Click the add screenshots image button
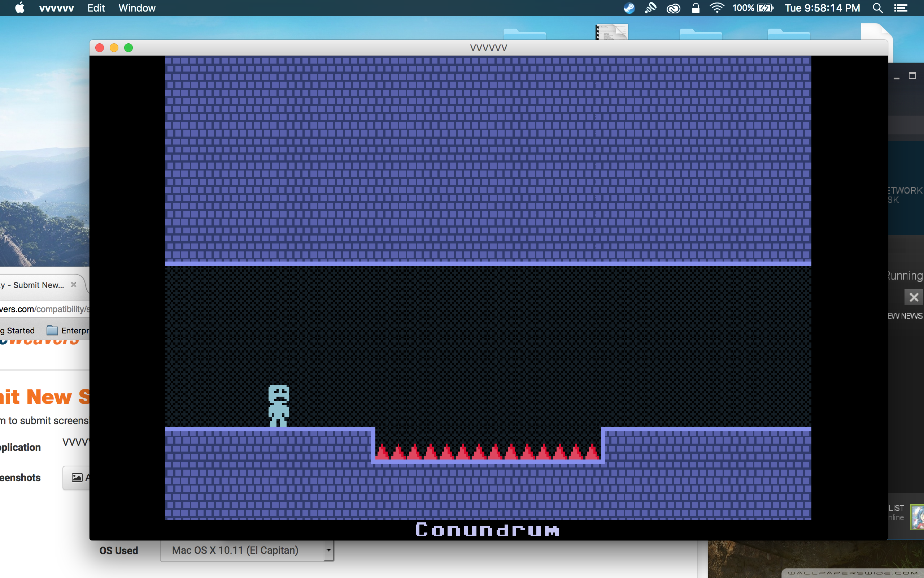 click(77, 478)
